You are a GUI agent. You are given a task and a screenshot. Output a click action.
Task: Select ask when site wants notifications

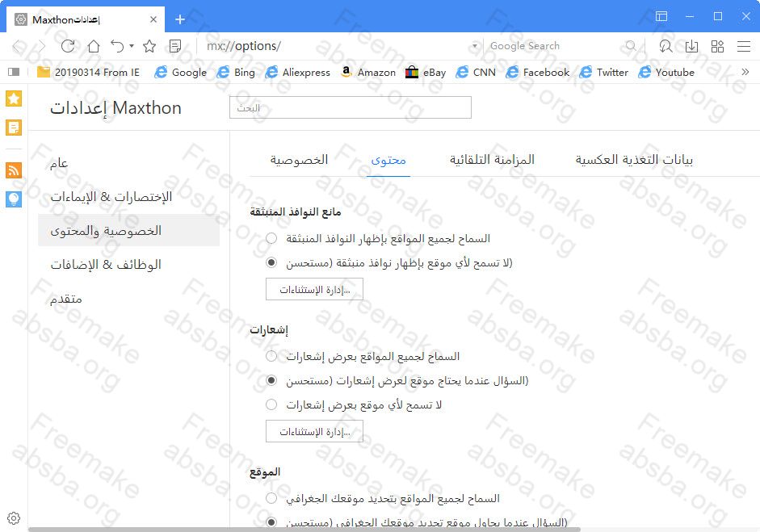(x=271, y=380)
